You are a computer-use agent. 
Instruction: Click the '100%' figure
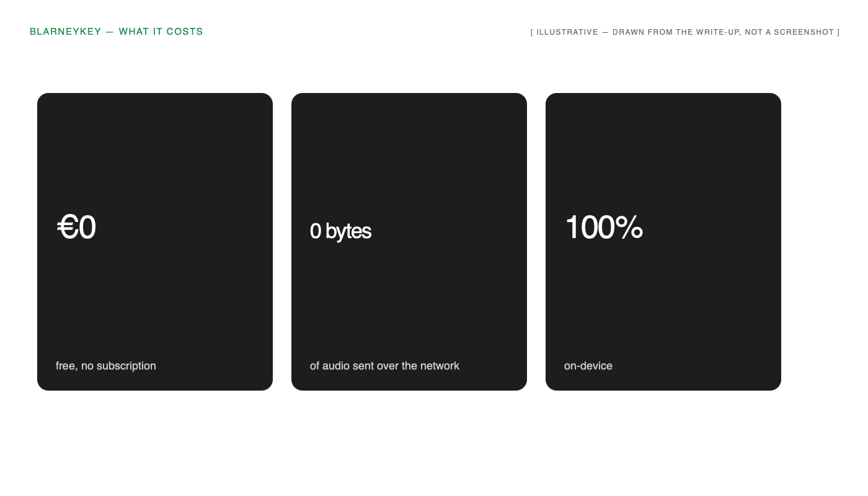[603, 228]
